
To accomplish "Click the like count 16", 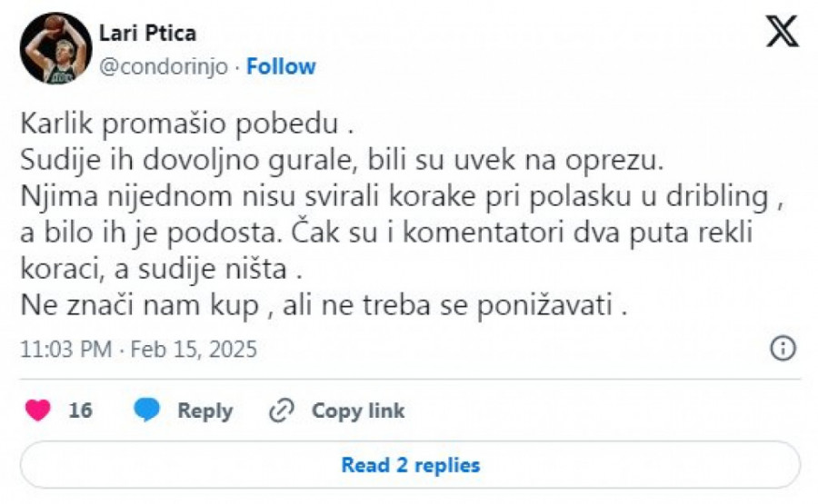I will (x=80, y=410).
